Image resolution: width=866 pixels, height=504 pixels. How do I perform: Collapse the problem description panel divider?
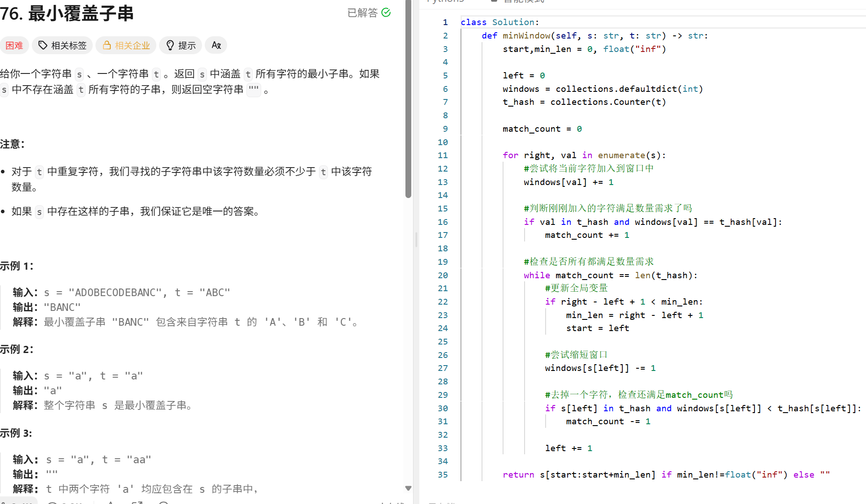click(416, 240)
